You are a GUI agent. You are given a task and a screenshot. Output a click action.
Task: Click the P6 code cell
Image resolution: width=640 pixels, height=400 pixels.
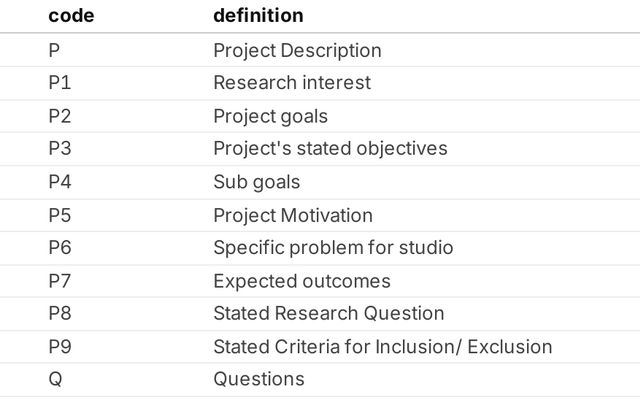pyautogui.click(x=60, y=248)
